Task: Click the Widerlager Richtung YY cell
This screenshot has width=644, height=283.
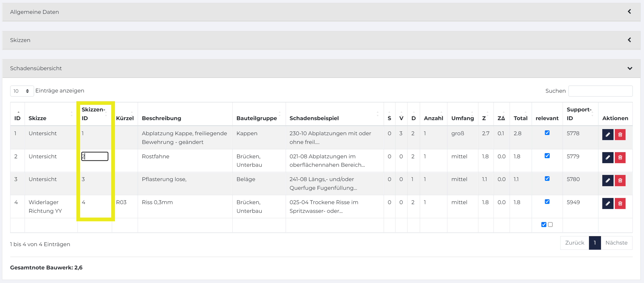Action: 51,206
